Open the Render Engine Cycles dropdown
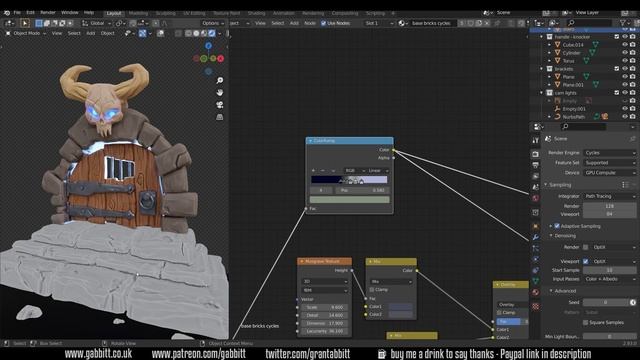Image resolution: width=640 pixels, height=360 pixels. coord(609,153)
